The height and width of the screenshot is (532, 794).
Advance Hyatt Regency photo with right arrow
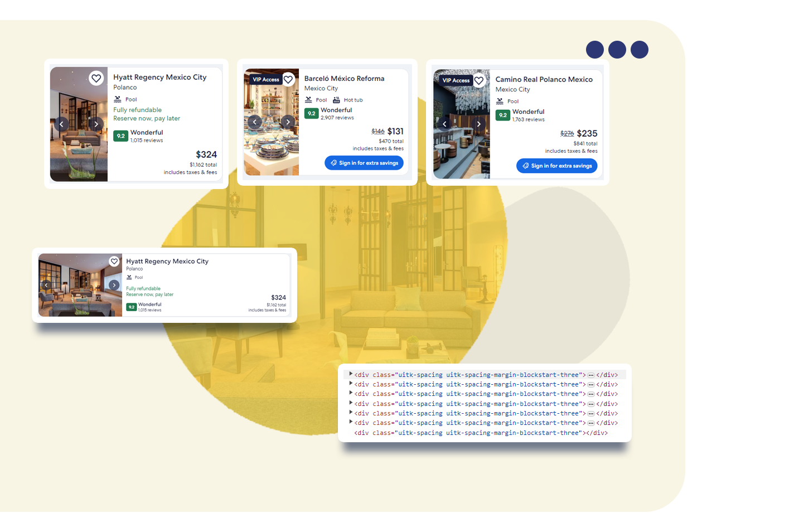pos(96,124)
